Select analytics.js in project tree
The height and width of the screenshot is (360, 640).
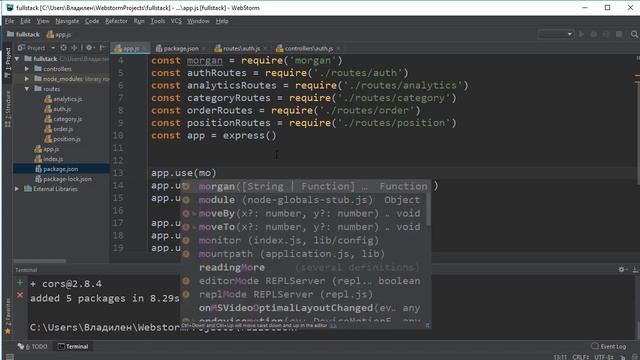[x=63, y=99]
